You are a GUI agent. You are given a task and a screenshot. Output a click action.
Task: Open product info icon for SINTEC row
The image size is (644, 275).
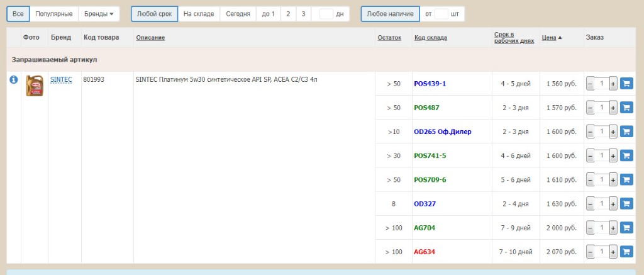14,79
